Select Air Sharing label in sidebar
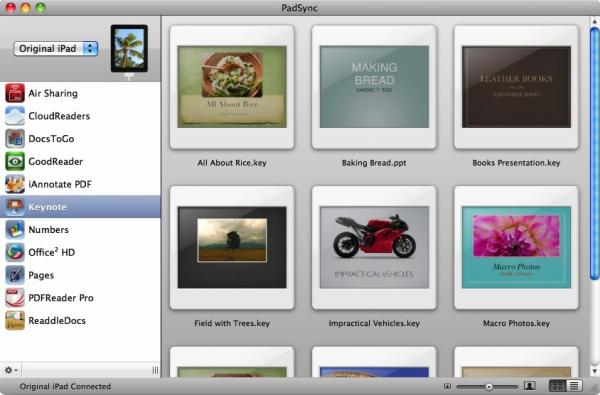 click(53, 93)
